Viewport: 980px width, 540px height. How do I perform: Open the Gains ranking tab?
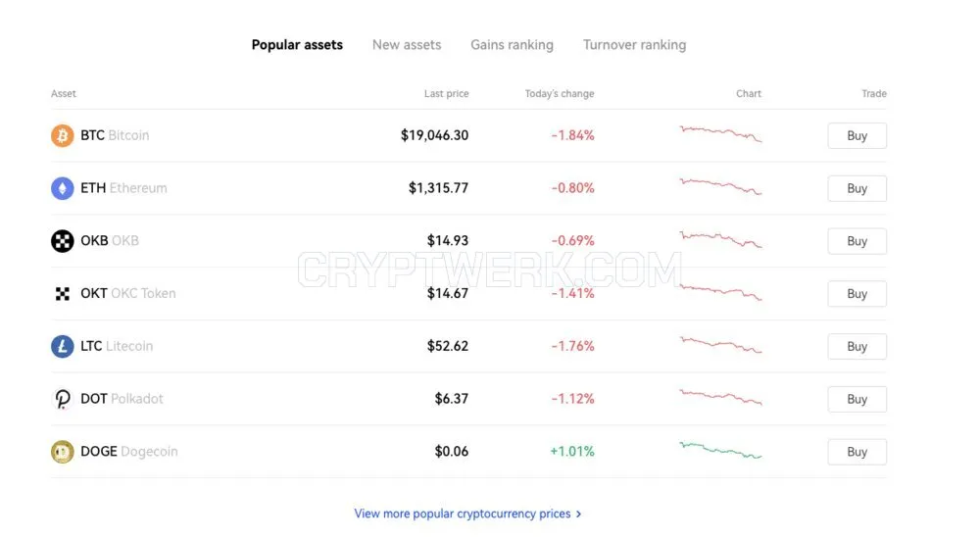tap(512, 45)
